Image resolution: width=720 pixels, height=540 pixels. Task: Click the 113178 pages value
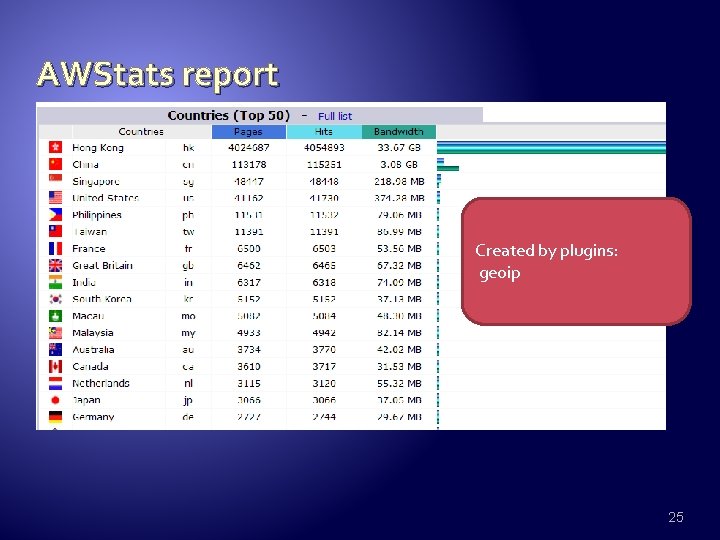pos(248,164)
